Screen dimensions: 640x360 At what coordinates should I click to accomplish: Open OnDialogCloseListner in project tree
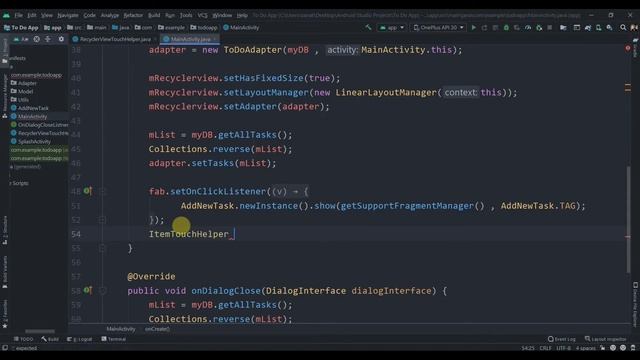[x=40, y=125]
